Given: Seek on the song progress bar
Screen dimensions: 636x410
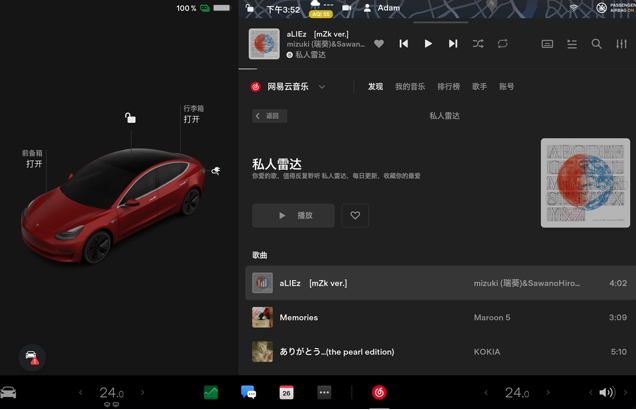Looking at the screenshot, I should pos(437,69).
